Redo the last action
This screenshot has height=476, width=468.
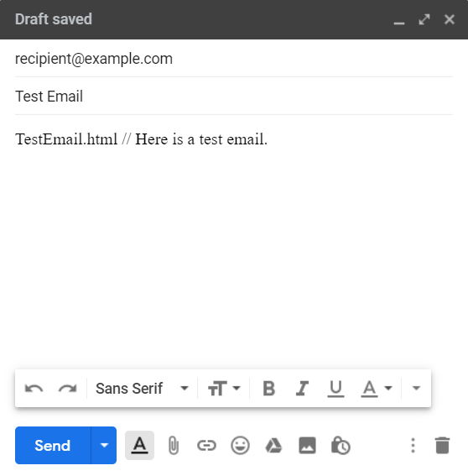point(67,388)
